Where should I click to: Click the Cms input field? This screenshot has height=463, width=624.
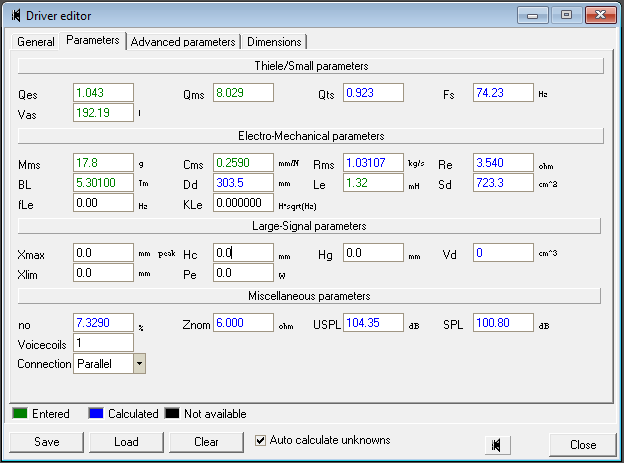click(x=244, y=163)
